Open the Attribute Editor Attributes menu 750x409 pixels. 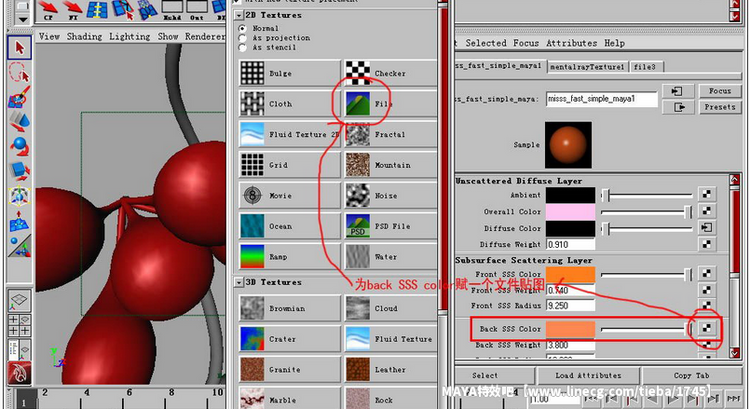571,43
